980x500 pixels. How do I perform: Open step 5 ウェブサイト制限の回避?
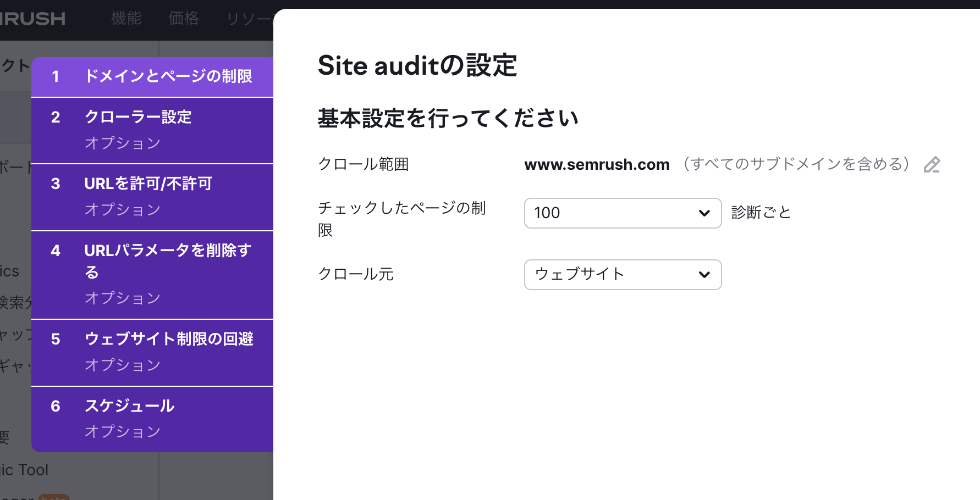(x=152, y=353)
